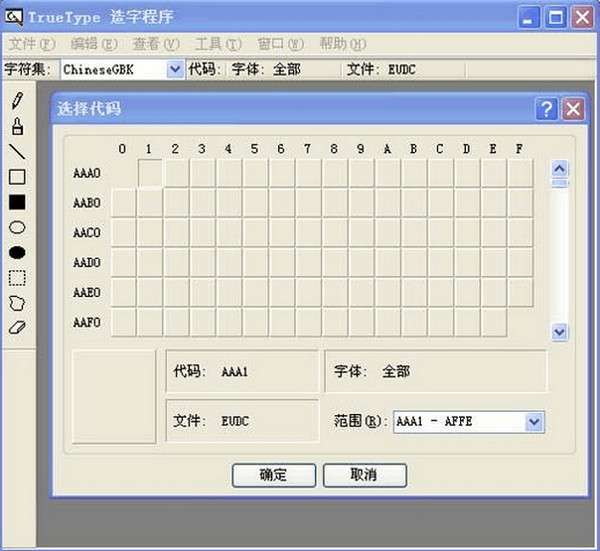This screenshot has width=600, height=551.
Task: Select the cell in row AAC0 column 5
Action: 255,232
